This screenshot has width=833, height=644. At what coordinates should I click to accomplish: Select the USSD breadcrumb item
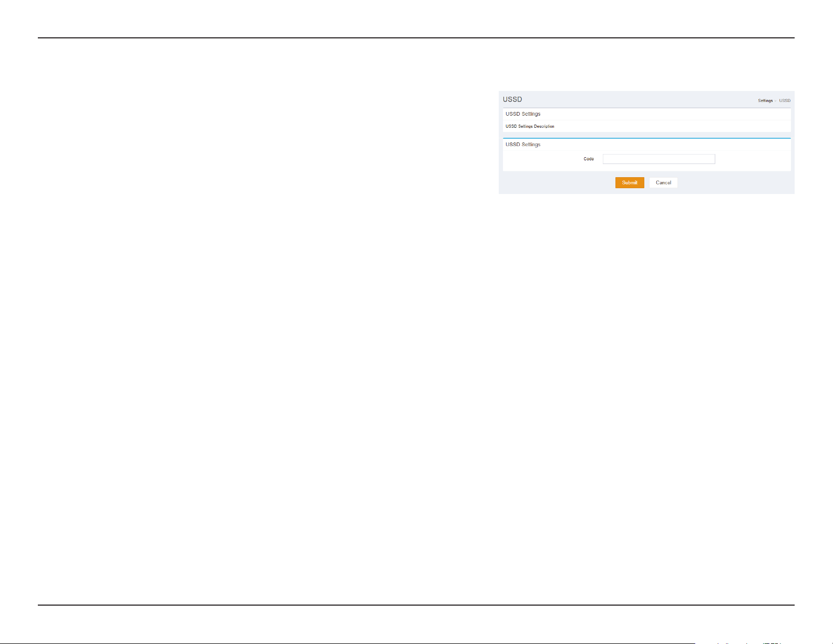click(785, 100)
